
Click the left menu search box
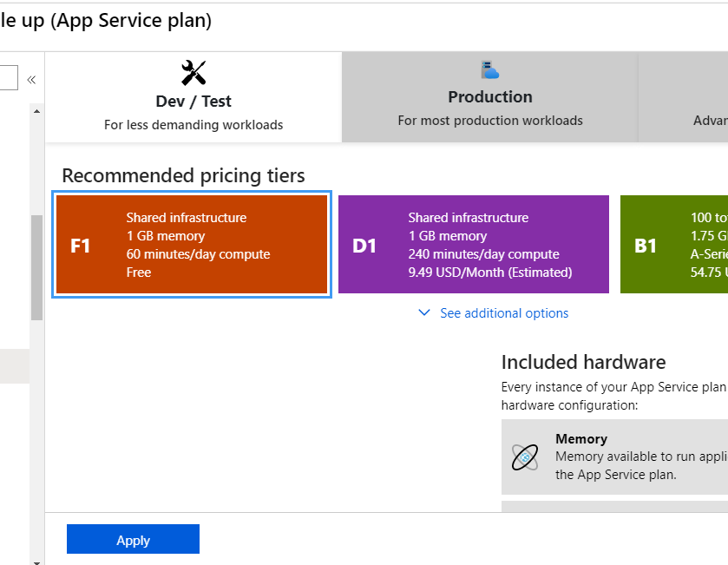(x=8, y=79)
